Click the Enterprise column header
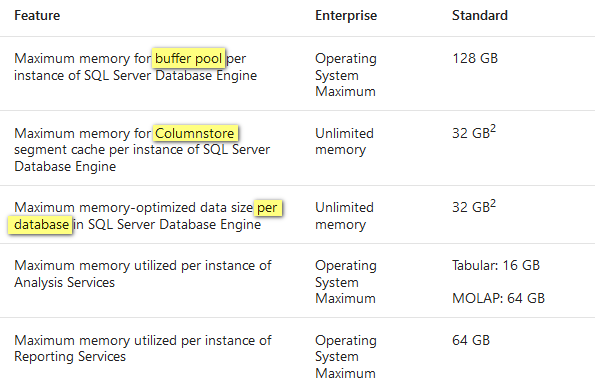Image resolution: width=595 pixels, height=387 pixels. 346,16
